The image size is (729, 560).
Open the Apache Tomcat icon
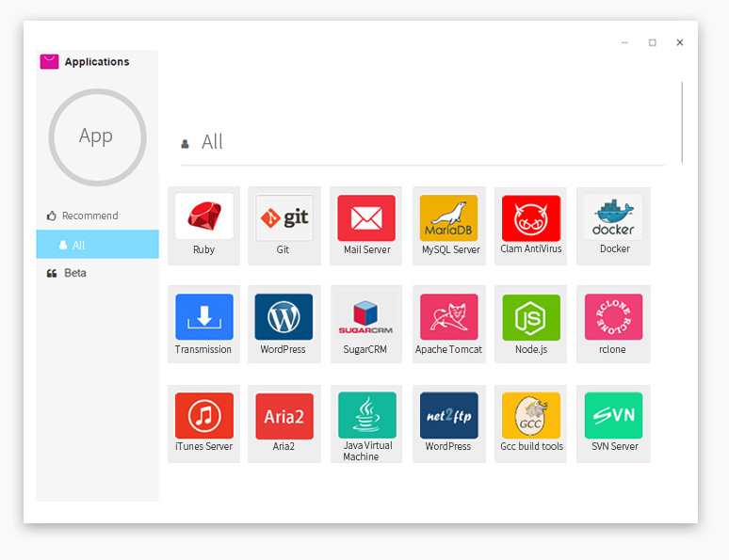pyautogui.click(x=448, y=317)
